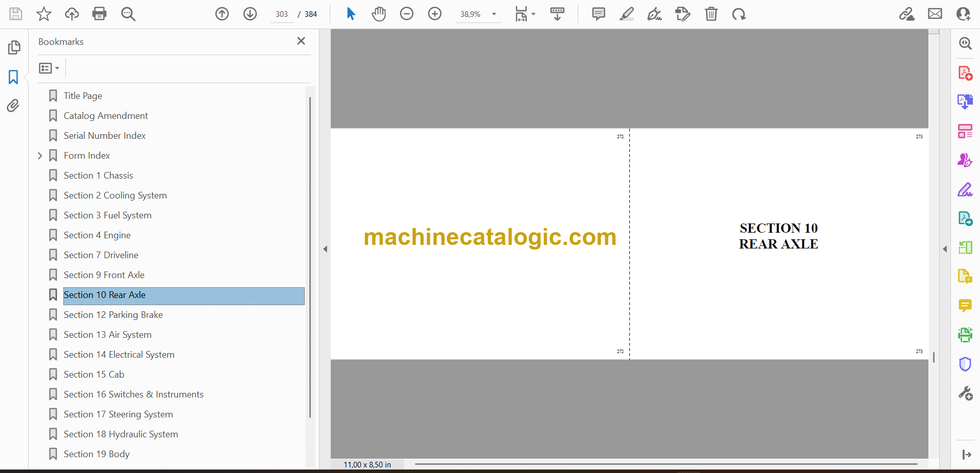The image size is (980, 473).
Task: Toggle the Page thumbnails panel
Action: point(14,47)
